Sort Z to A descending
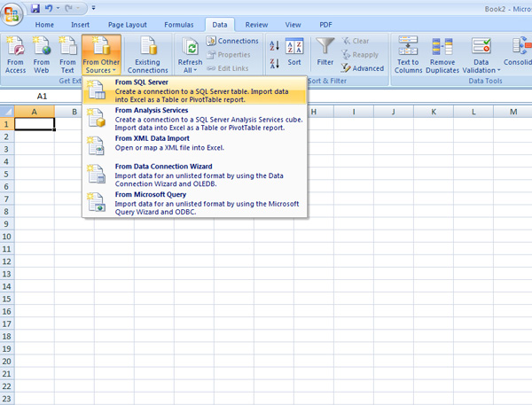Image resolution: width=532 pixels, height=405 pixels. (274, 63)
